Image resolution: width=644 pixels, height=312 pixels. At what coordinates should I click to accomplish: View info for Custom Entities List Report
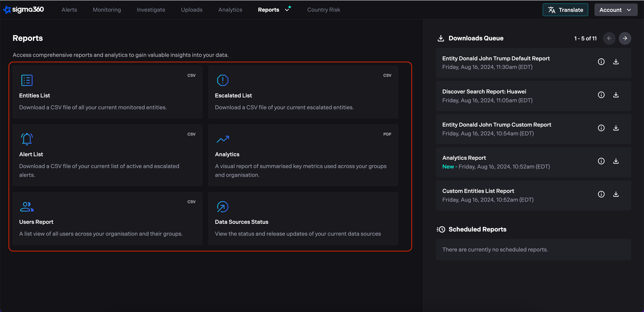click(x=601, y=194)
